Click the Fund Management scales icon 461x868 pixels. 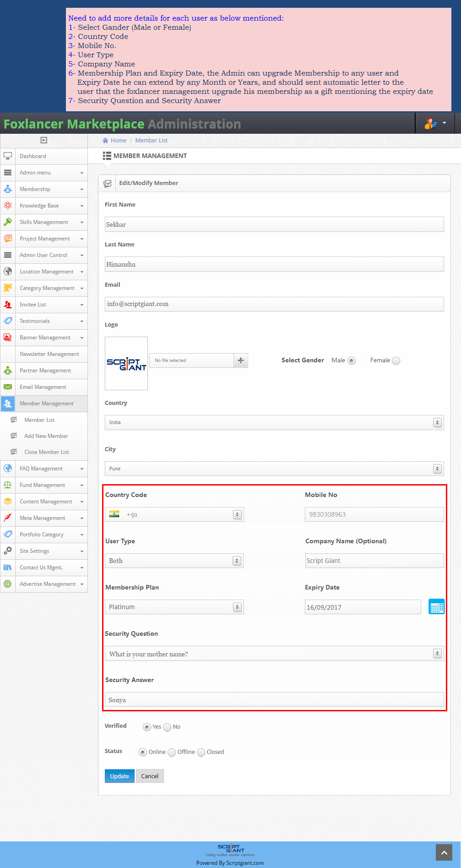tap(8, 485)
